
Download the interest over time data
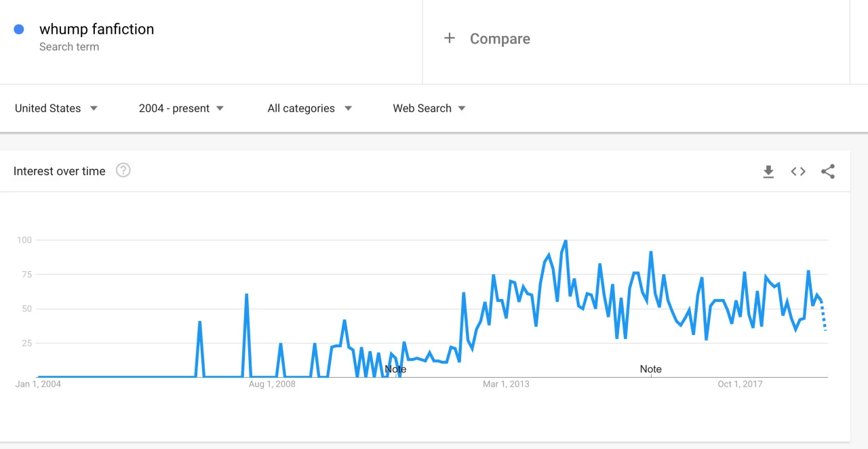768,172
